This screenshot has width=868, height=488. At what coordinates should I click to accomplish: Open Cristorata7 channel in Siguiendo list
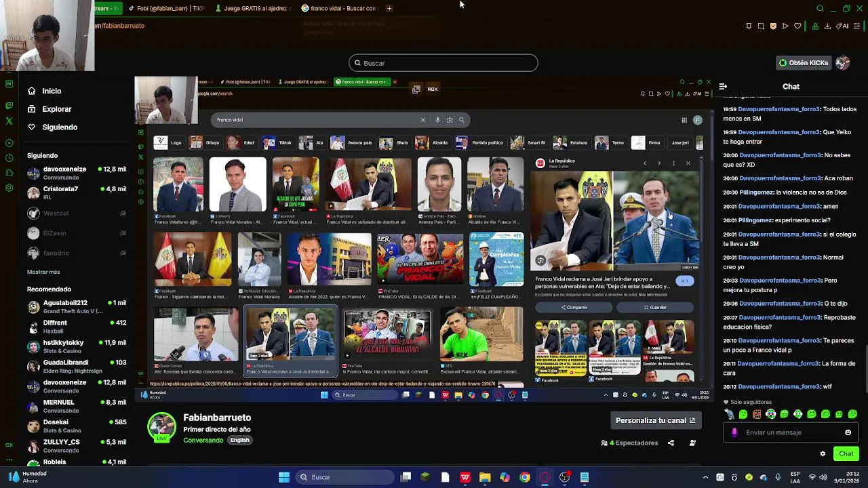click(x=77, y=193)
